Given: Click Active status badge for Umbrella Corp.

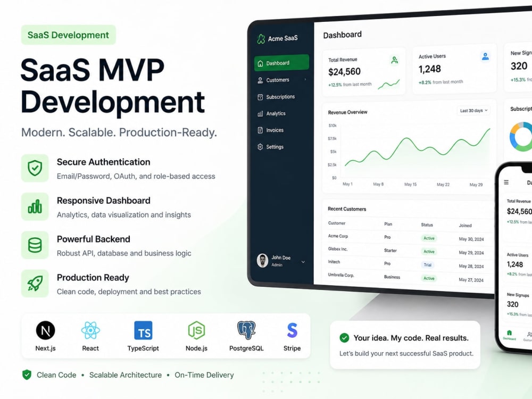Looking at the screenshot, I should tap(429, 278).
